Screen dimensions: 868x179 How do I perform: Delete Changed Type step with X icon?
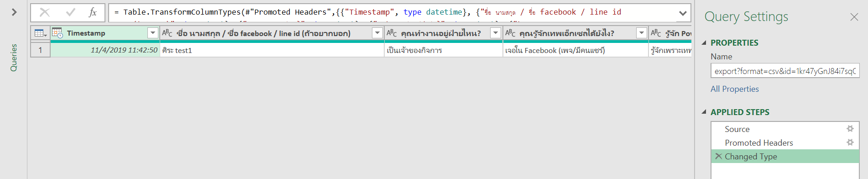click(x=718, y=156)
